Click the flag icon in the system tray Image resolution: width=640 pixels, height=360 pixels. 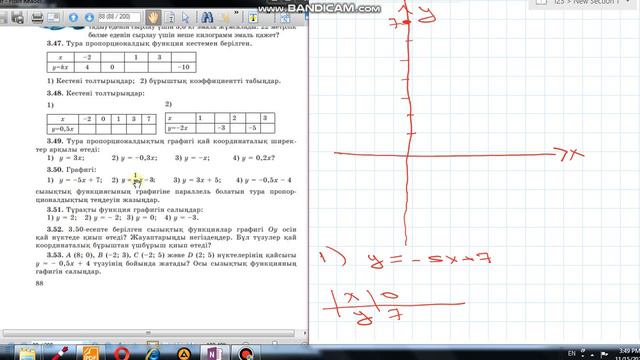(x=604, y=354)
